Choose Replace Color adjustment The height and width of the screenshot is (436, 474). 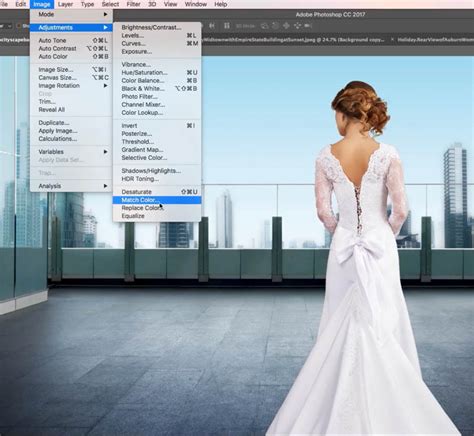click(157, 208)
